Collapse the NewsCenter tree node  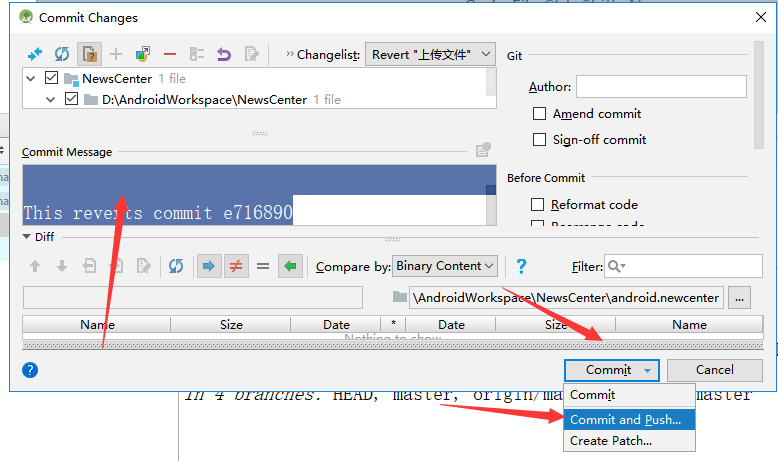[31, 78]
